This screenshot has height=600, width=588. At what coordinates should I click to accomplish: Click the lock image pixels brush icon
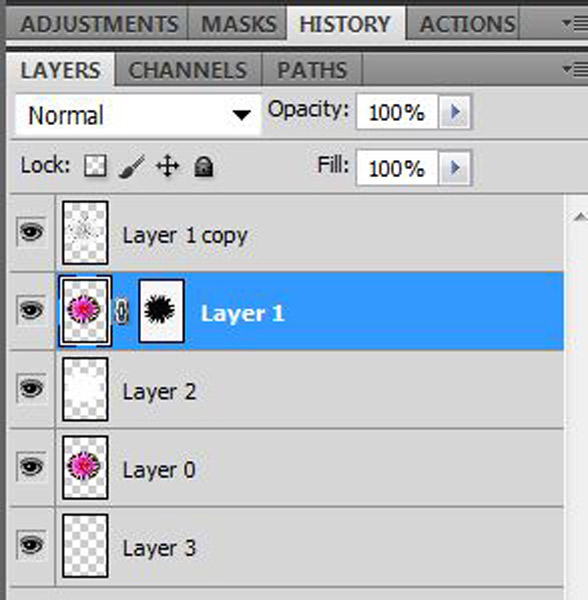132,166
